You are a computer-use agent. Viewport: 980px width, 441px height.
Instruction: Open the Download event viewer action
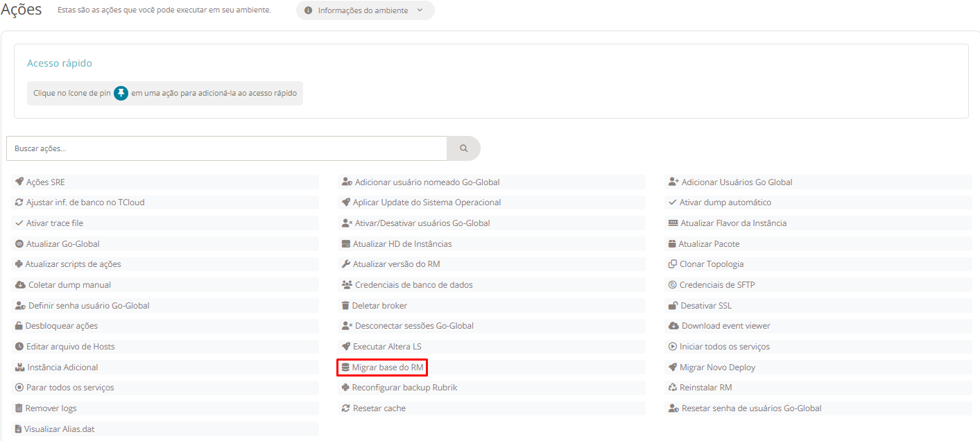pos(818,326)
